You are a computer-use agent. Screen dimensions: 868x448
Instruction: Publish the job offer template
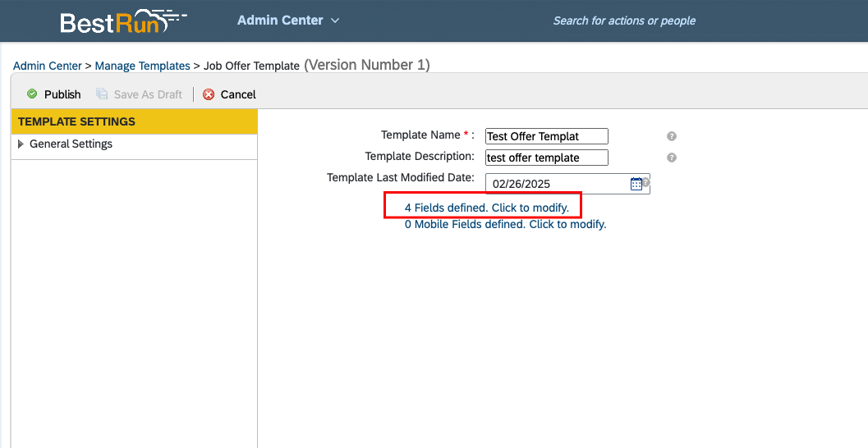[x=54, y=94]
